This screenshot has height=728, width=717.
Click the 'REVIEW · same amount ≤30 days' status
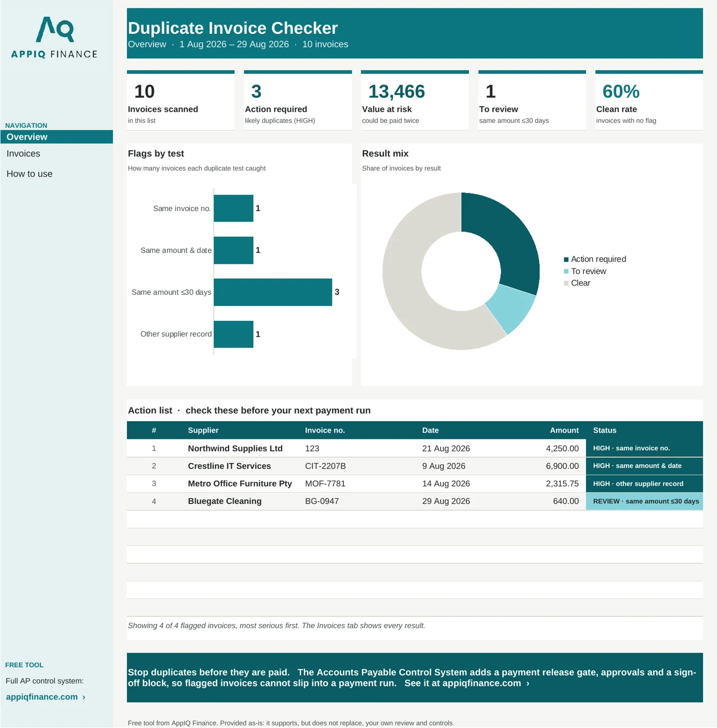pos(644,501)
